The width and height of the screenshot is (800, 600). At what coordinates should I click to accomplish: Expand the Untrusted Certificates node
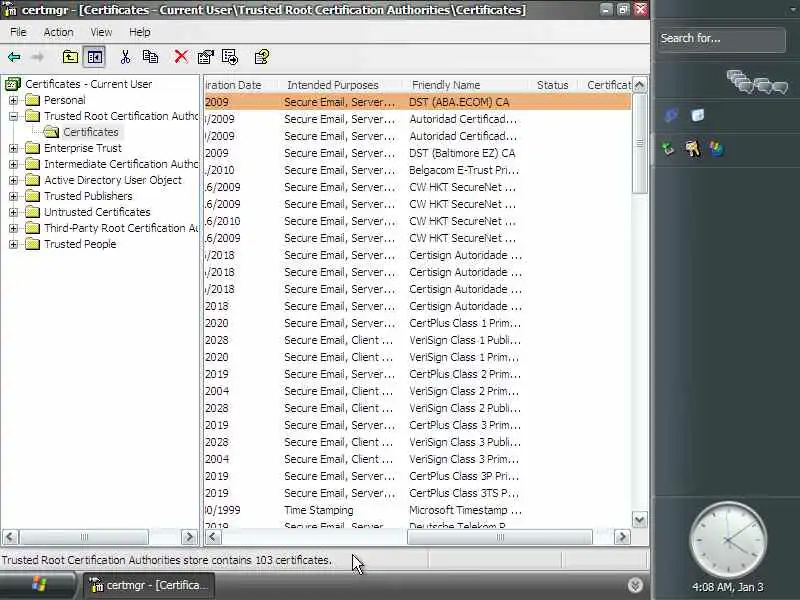pyautogui.click(x=14, y=212)
